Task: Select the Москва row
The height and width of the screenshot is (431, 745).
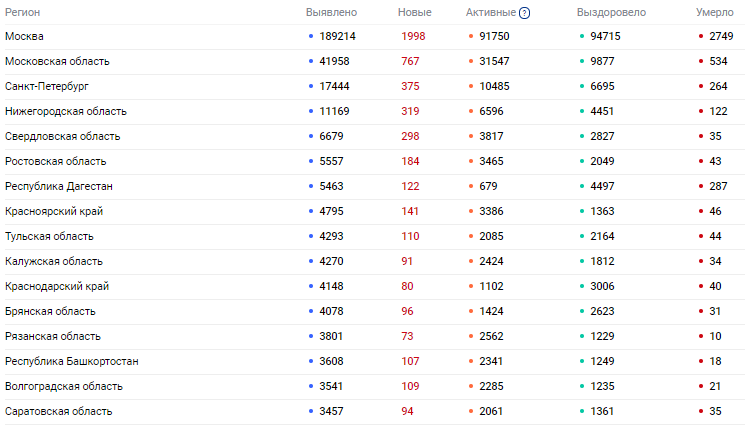Action: [372, 37]
